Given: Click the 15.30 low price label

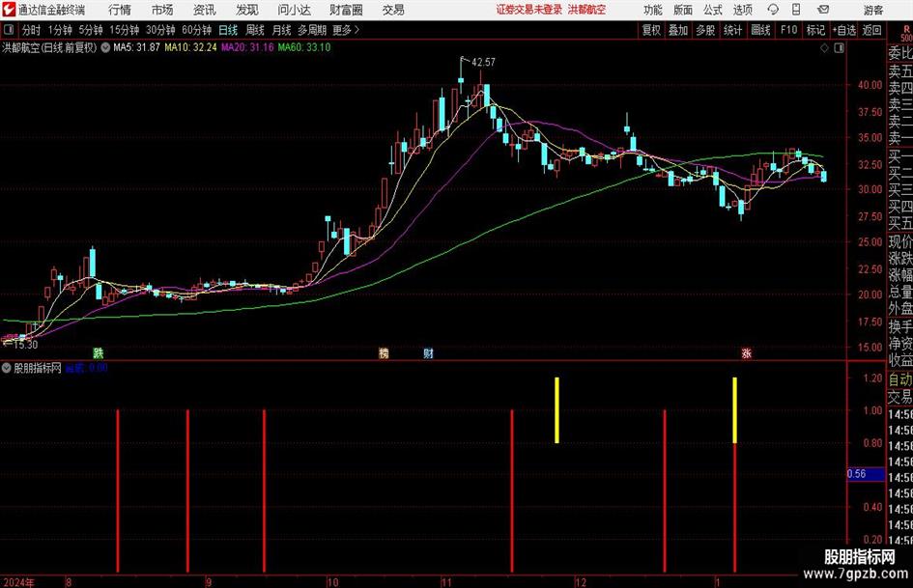Looking at the screenshot, I should pos(25,345).
